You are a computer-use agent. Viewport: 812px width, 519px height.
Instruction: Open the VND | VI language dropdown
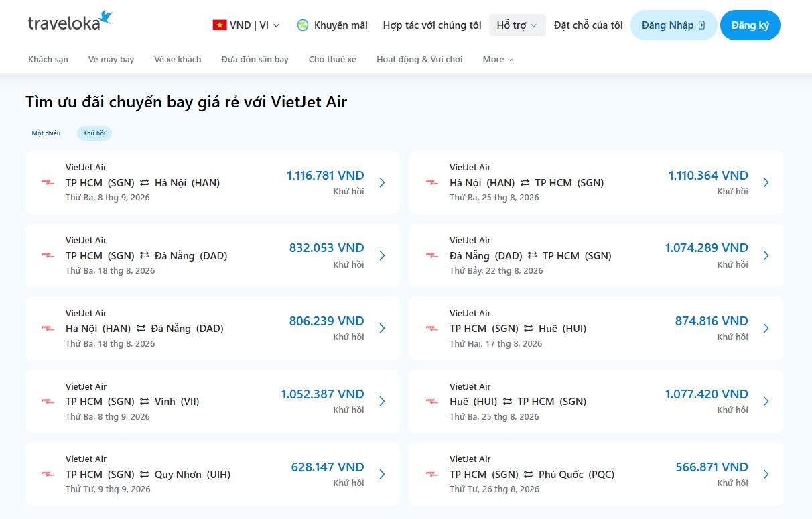tap(247, 25)
